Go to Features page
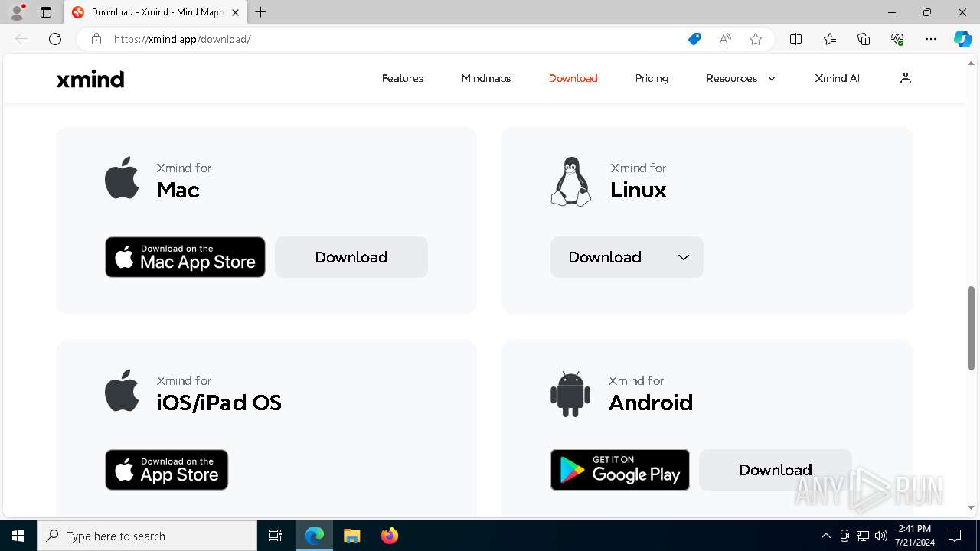This screenshot has height=551, width=980. click(x=403, y=78)
